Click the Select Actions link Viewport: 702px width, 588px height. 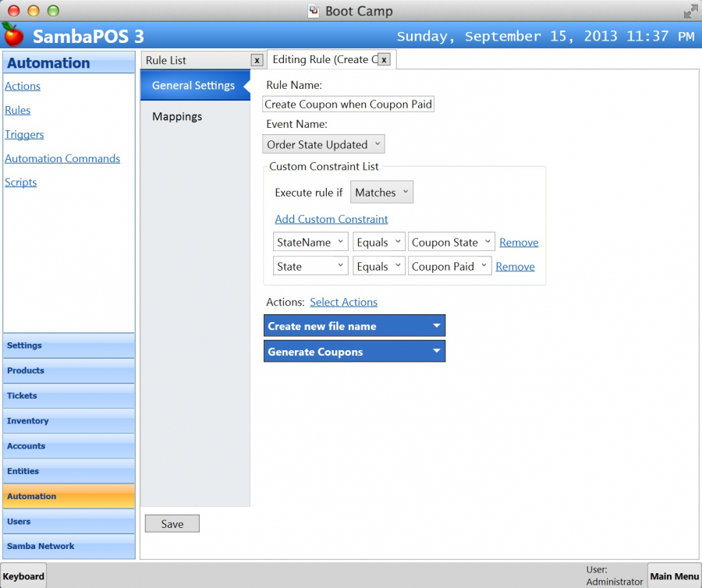(x=343, y=302)
